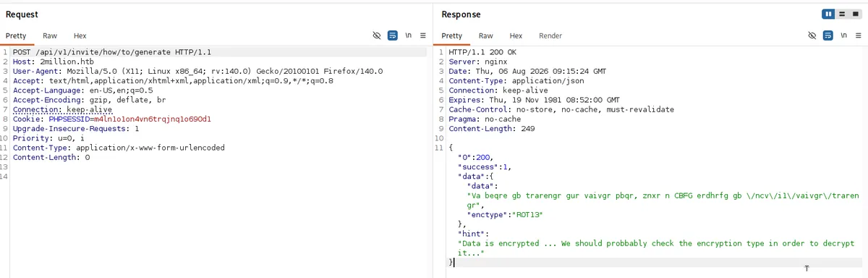The width and height of the screenshot is (868, 278).
Task: Click the Pragma: no-cache header
Action: [485, 119]
